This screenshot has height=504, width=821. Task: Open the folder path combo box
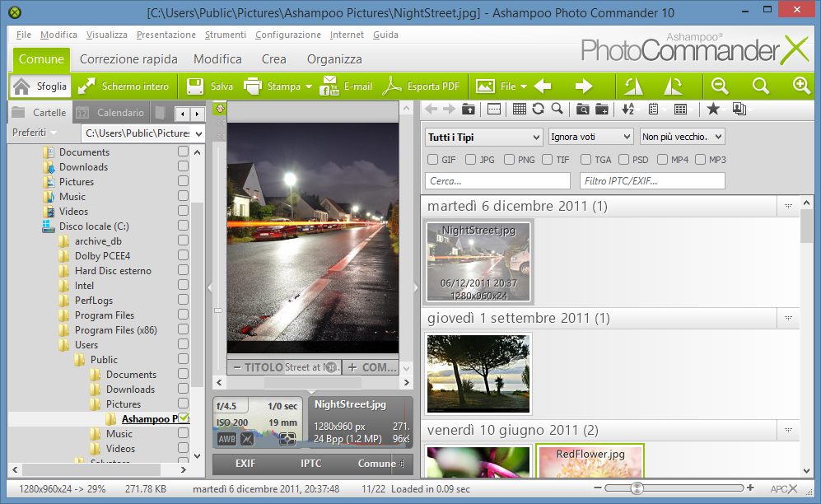[143, 133]
